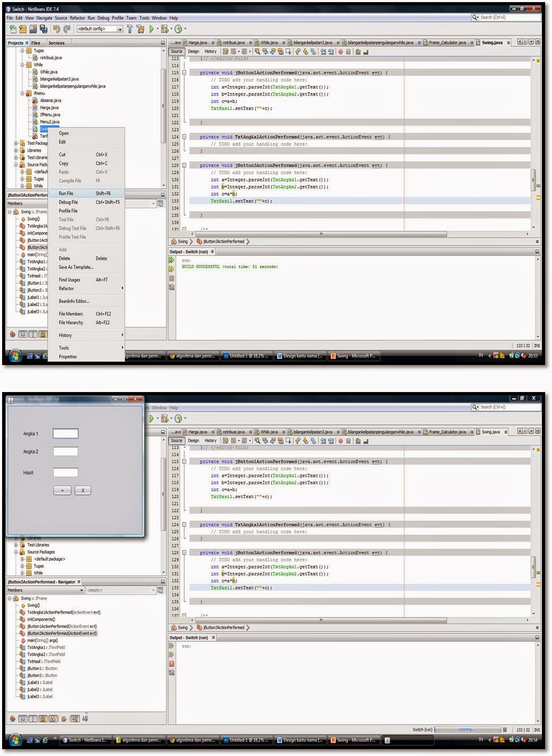The height and width of the screenshot is (756, 552).
Task: Switch to the Design tab of Swing.java
Action: pos(193,51)
